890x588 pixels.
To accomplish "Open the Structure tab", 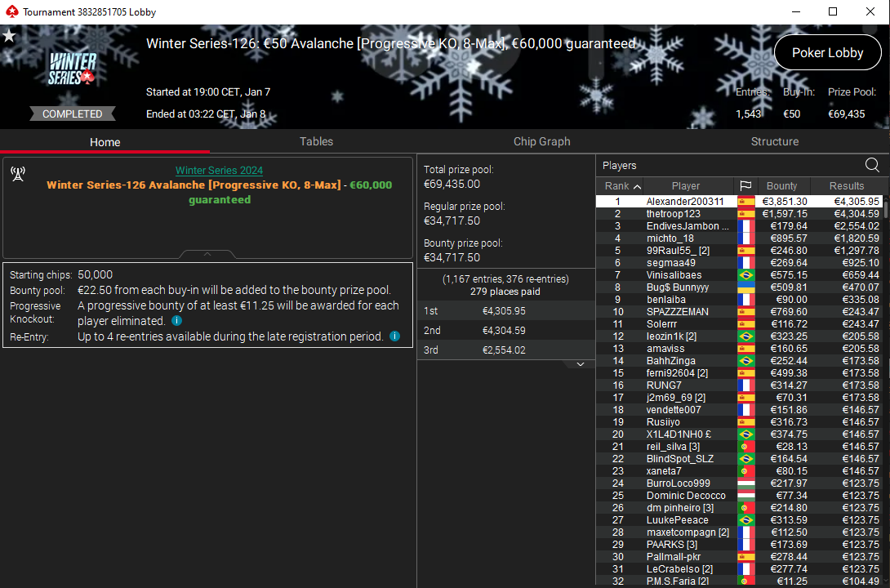I will point(775,141).
